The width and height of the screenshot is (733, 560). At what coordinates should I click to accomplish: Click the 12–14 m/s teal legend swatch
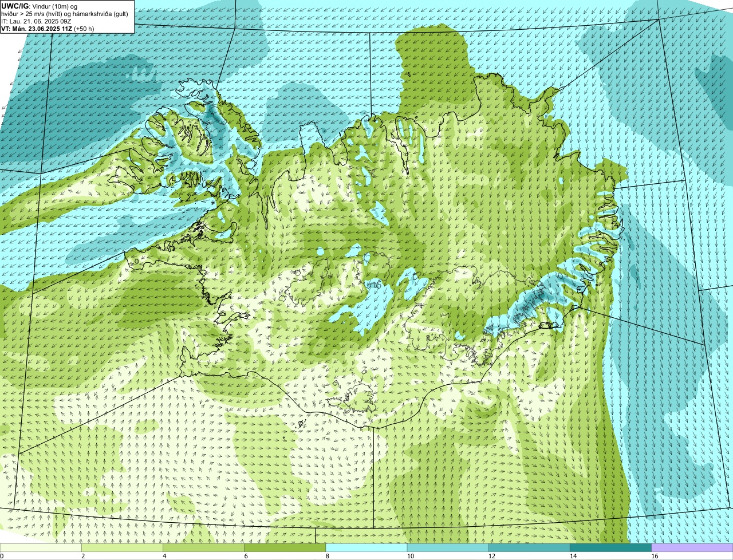tap(529, 548)
